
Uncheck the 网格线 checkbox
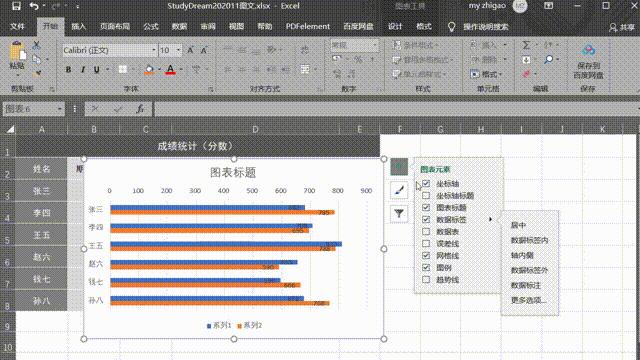coord(426,256)
